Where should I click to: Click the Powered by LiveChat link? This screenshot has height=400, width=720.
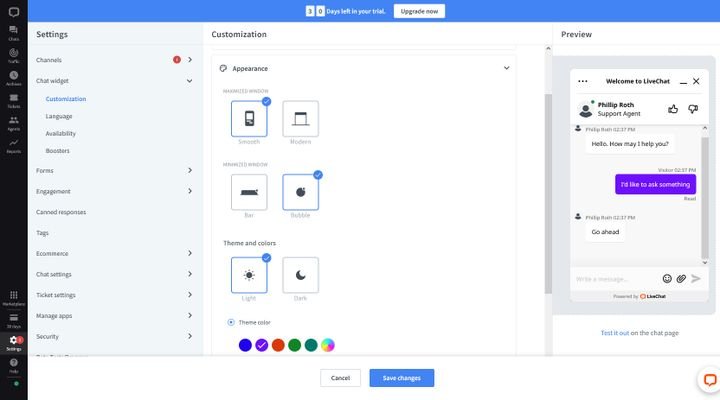639,296
